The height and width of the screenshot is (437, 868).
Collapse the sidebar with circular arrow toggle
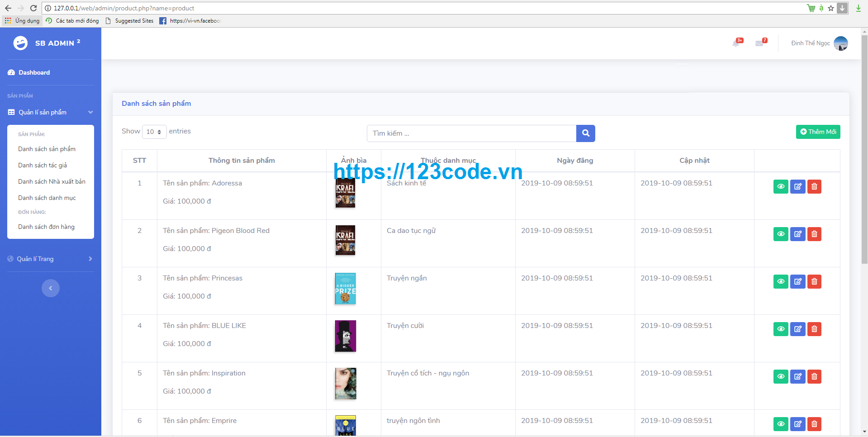(x=50, y=288)
